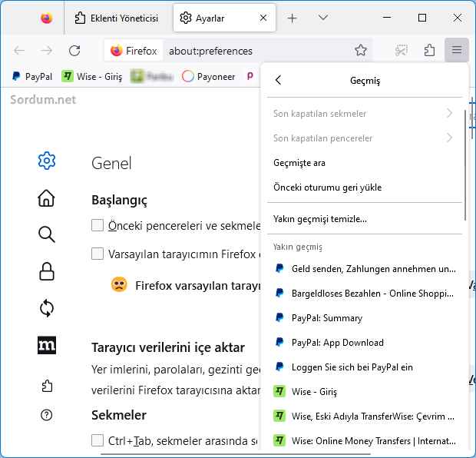The image size is (476, 458).
Task: Click the blurred green bookmark item
Action: pos(152,77)
